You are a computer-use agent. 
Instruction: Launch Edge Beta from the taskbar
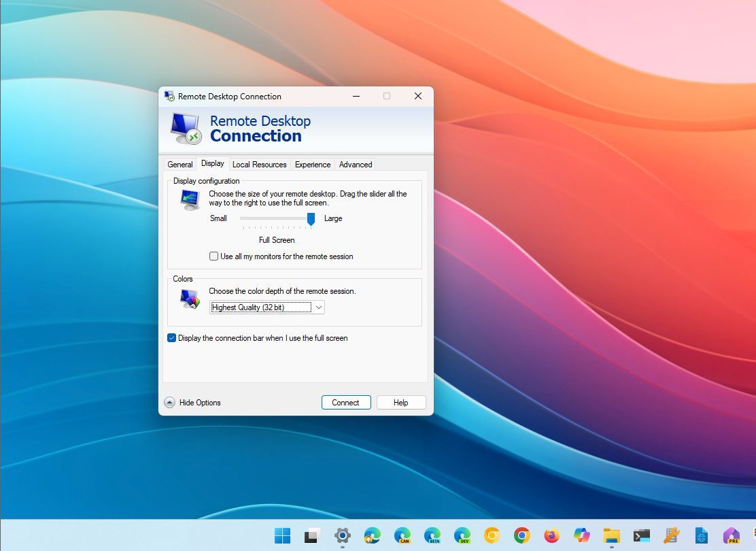point(432,535)
